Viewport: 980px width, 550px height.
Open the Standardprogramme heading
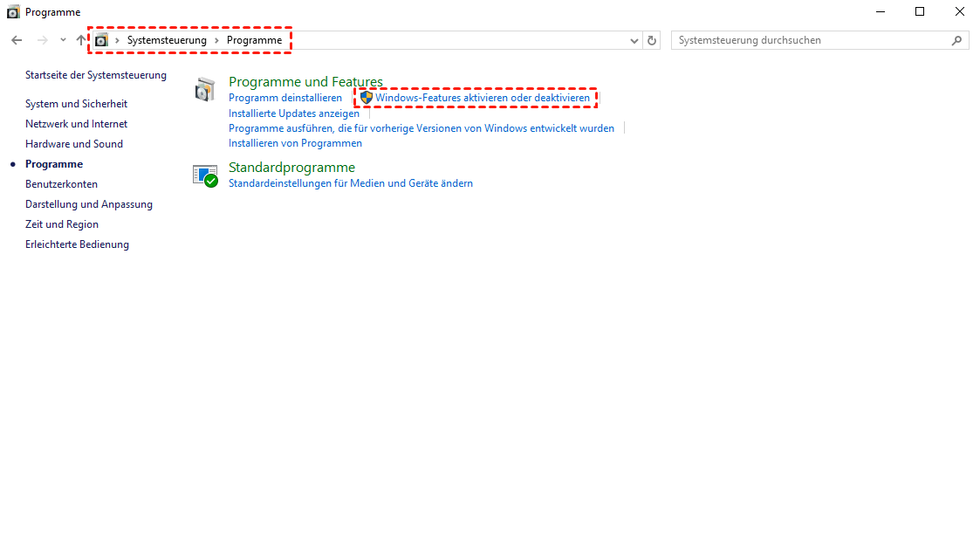pos(291,168)
